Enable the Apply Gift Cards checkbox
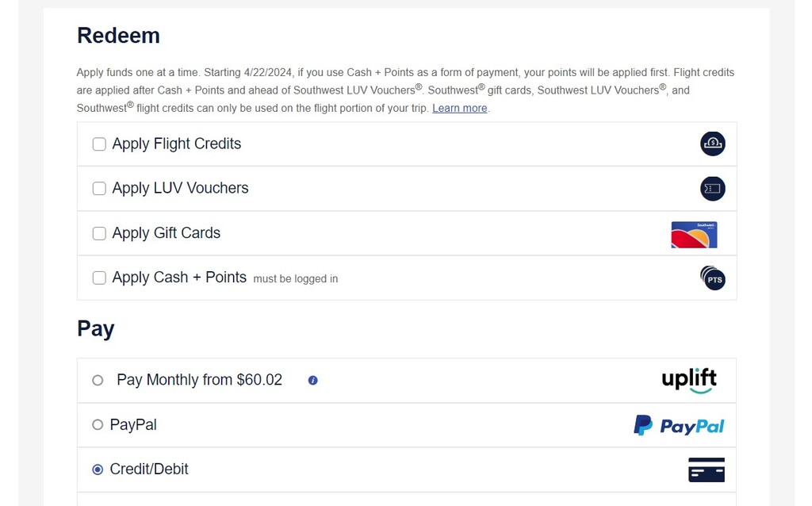Image resolution: width=812 pixels, height=506 pixels. click(x=99, y=234)
